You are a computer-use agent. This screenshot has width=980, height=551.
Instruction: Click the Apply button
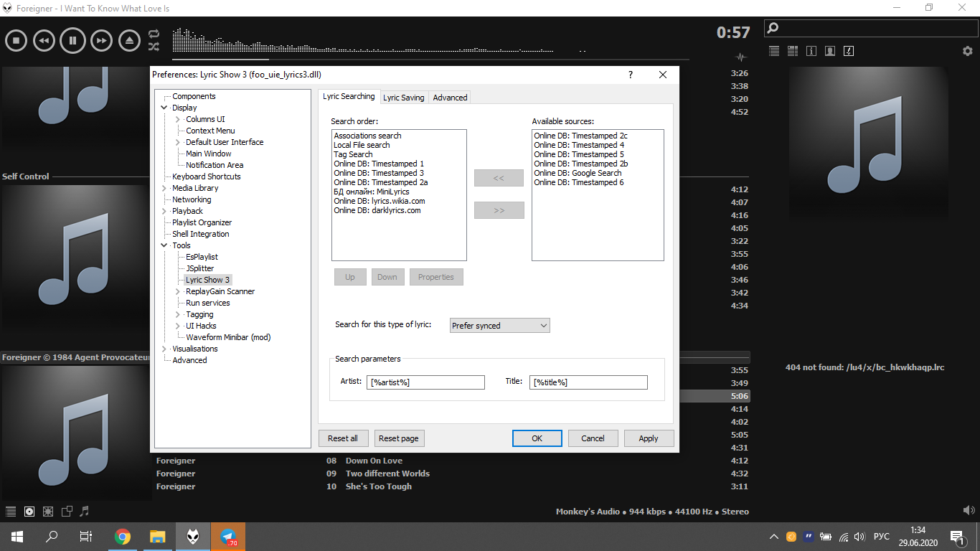coord(648,438)
